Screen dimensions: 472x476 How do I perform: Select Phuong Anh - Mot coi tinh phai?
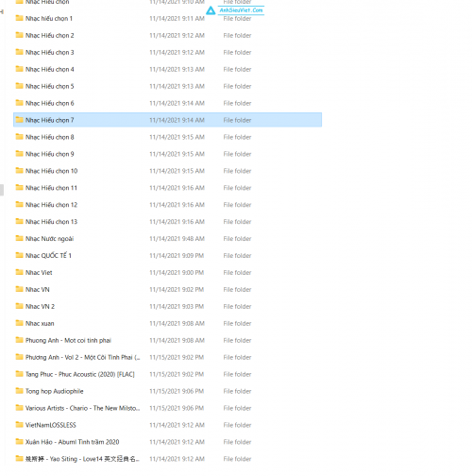[x=68, y=340]
